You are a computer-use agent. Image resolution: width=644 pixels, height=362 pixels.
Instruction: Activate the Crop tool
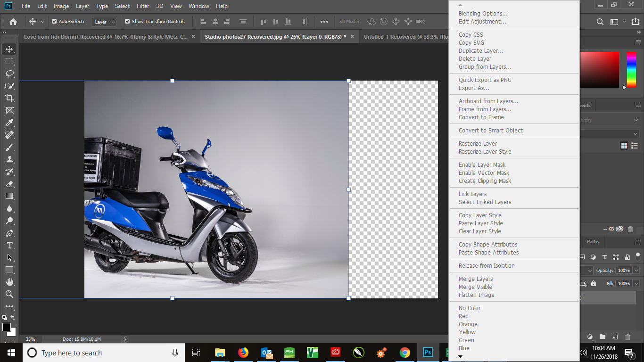pos(9,98)
